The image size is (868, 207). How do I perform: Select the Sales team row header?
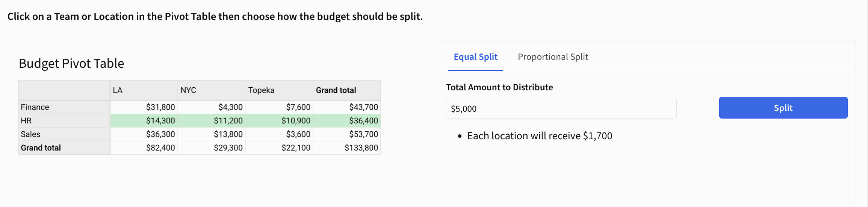pos(30,134)
